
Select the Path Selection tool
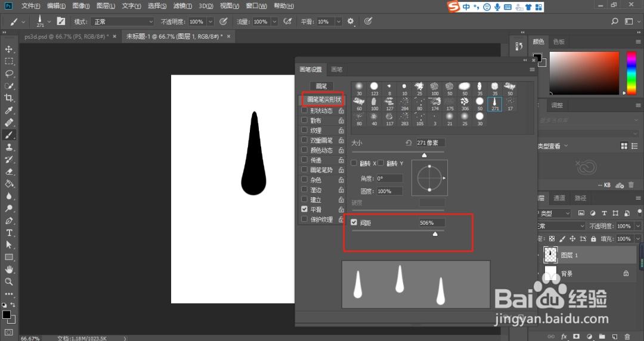[x=8, y=245]
